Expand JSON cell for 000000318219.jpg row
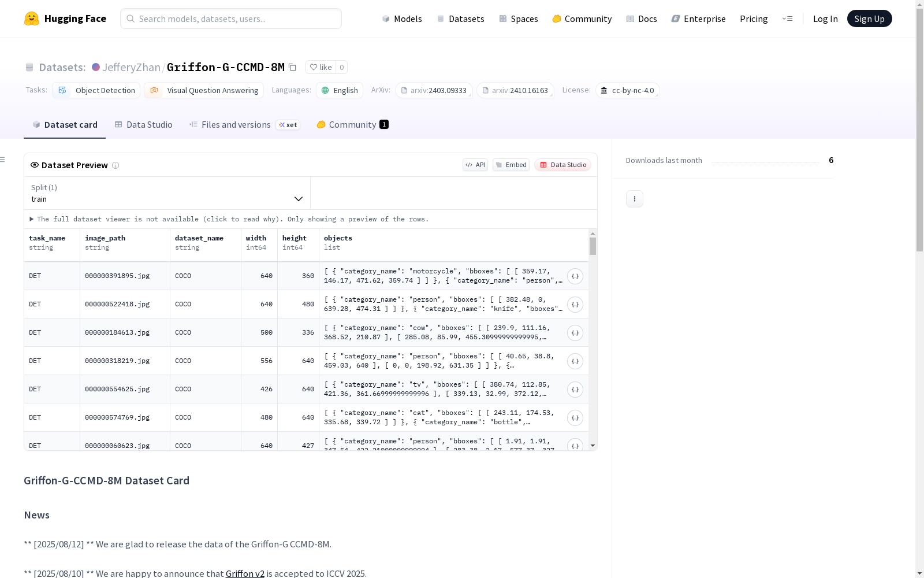This screenshot has width=924, height=578. [x=575, y=361]
